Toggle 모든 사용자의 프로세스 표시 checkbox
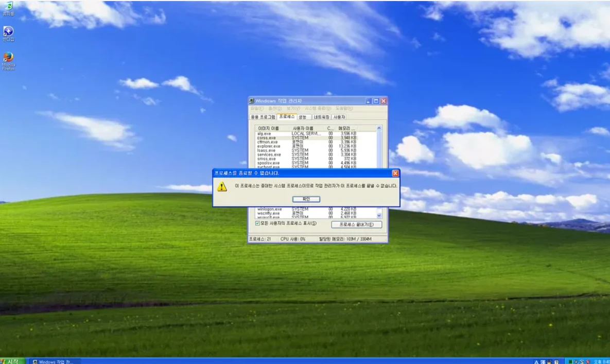This screenshot has height=364, width=610. tap(257, 223)
